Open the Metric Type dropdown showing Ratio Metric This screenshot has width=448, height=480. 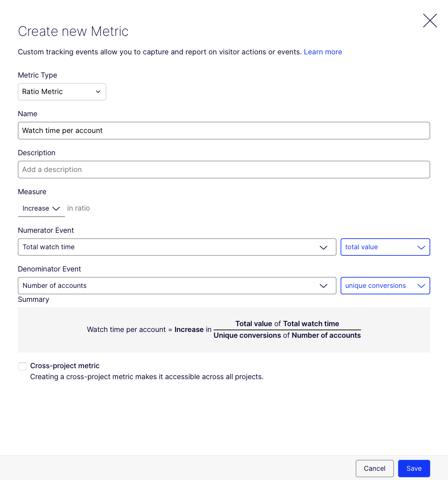point(62,92)
